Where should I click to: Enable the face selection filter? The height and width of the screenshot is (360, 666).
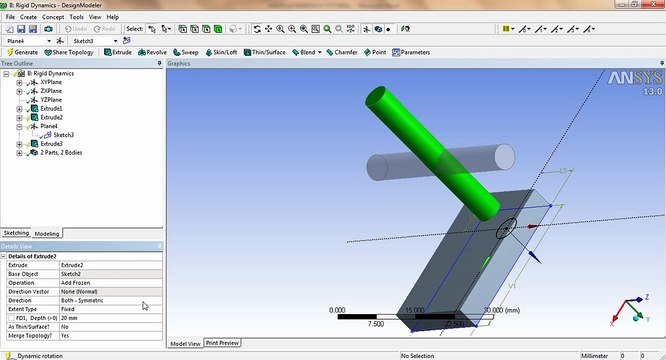pos(206,29)
